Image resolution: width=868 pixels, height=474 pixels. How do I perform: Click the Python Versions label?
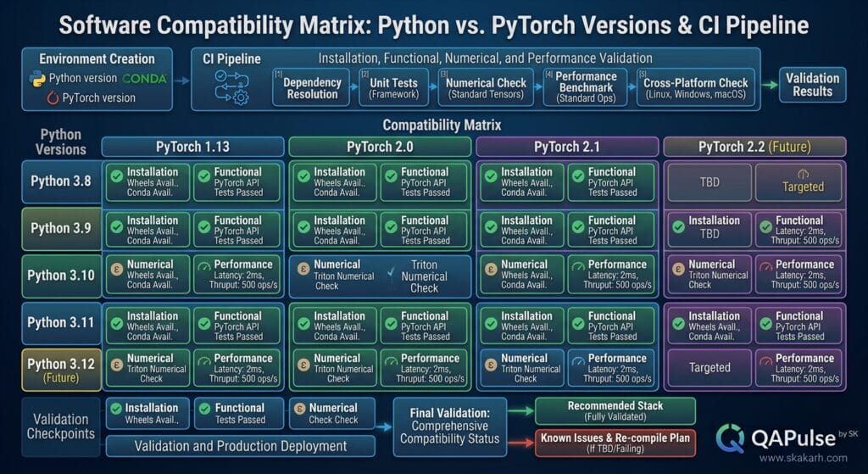pyautogui.click(x=61, y=142)
